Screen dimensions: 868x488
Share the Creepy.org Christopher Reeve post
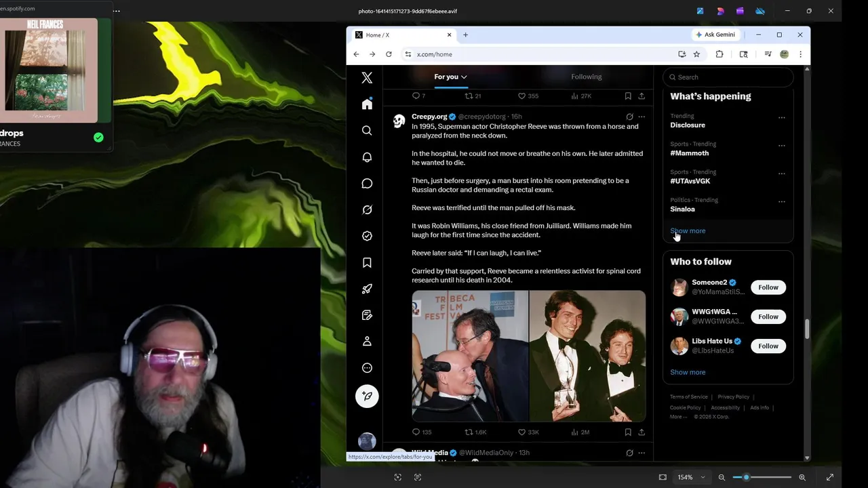[x=642, y=432]
